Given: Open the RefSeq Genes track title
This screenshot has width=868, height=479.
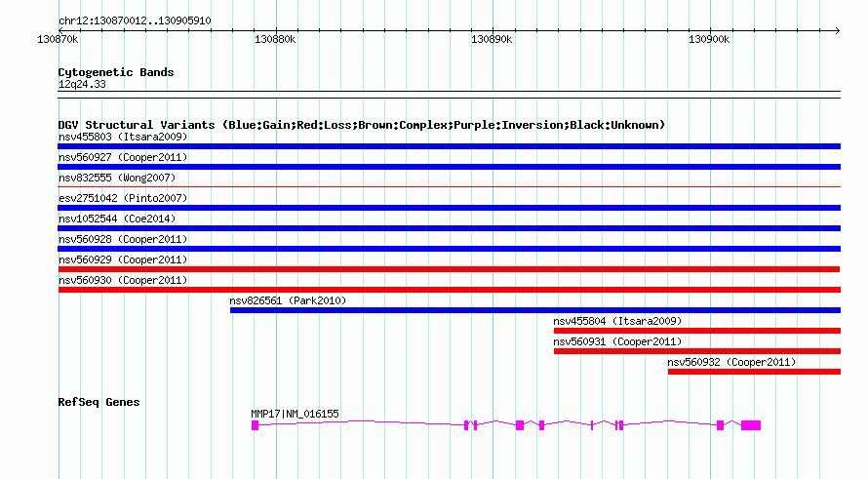Looking at the screenshot, I should (x=99, y=402).
